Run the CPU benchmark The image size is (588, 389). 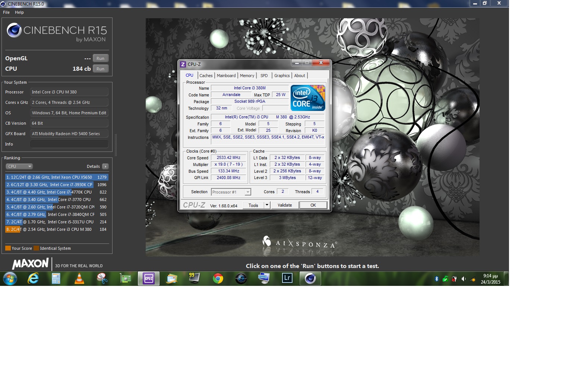click(x=101, y=69)
